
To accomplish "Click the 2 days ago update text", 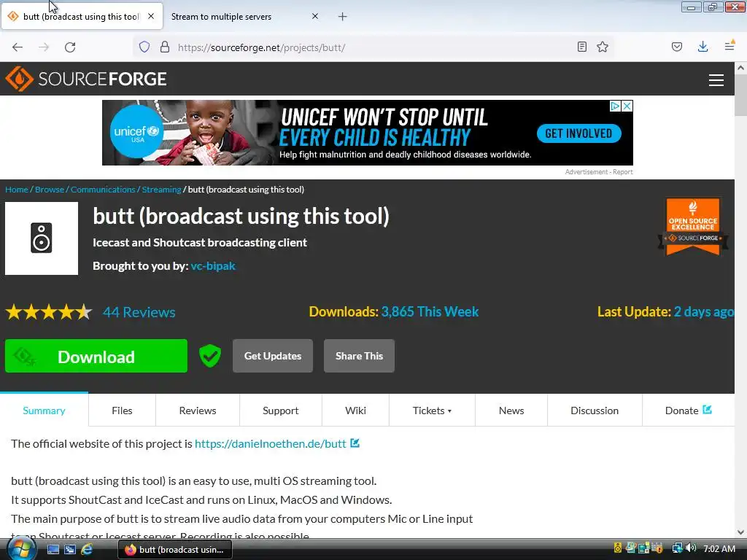I will 704,312.
